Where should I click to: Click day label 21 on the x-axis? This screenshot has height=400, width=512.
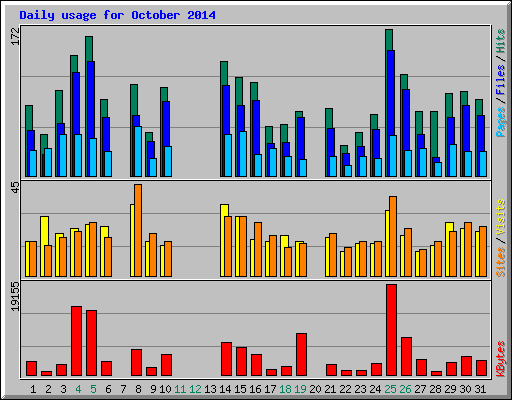point(330,389)
